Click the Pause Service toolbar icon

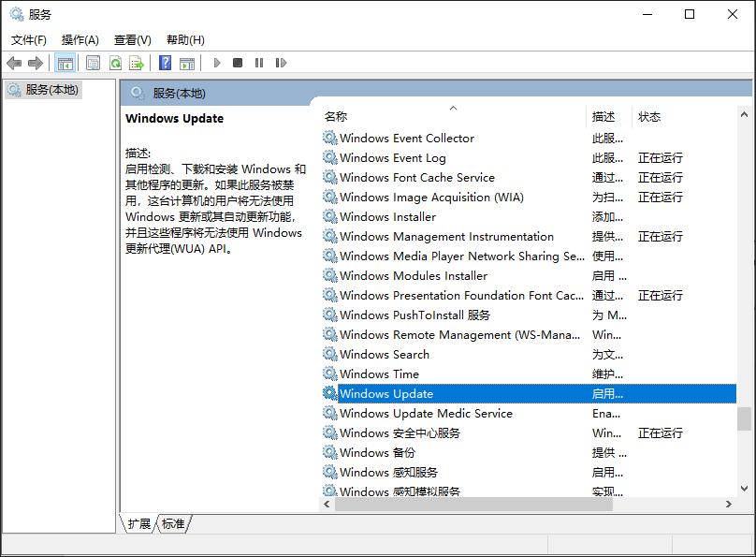pos(259,63)
